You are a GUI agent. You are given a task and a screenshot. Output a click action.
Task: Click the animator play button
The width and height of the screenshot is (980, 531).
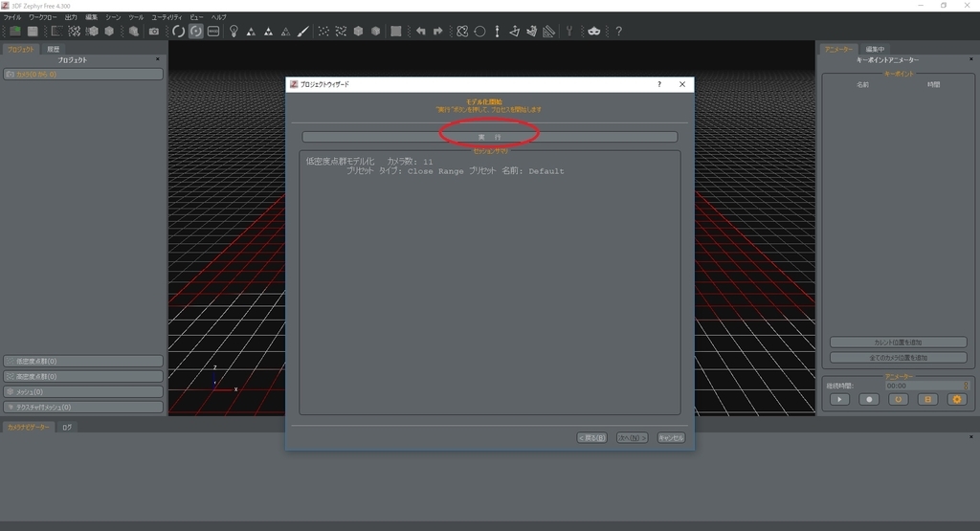point(839,400)
